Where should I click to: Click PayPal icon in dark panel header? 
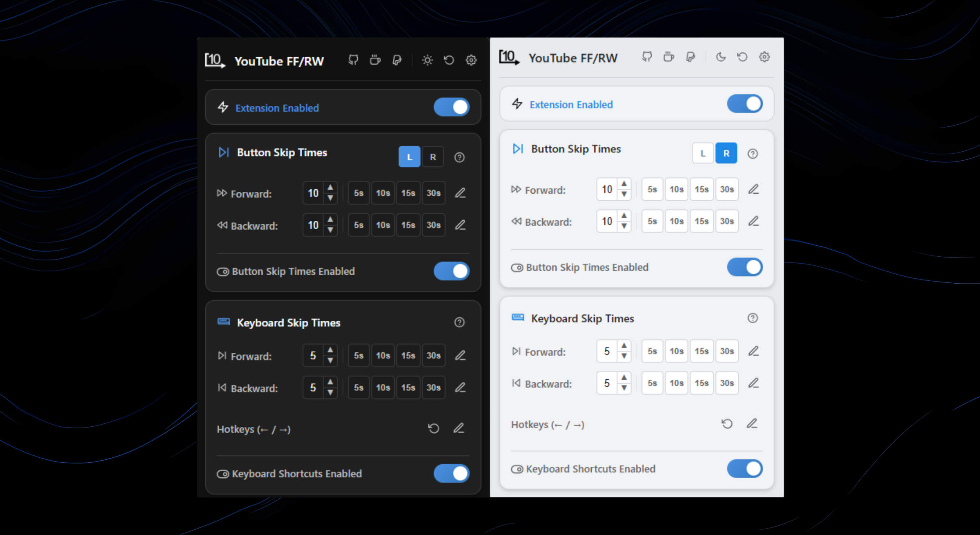coord(397,60)
